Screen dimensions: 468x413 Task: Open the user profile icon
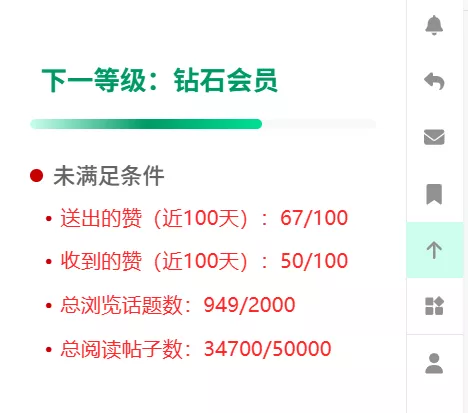434,363
